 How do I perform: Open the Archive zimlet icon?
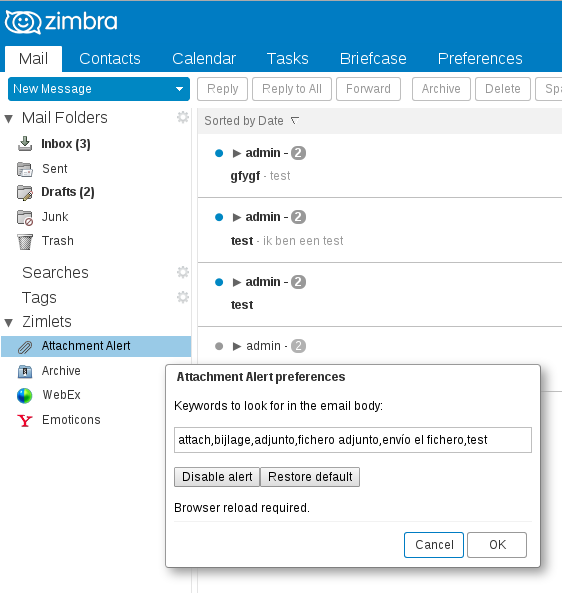pos(25,371)
